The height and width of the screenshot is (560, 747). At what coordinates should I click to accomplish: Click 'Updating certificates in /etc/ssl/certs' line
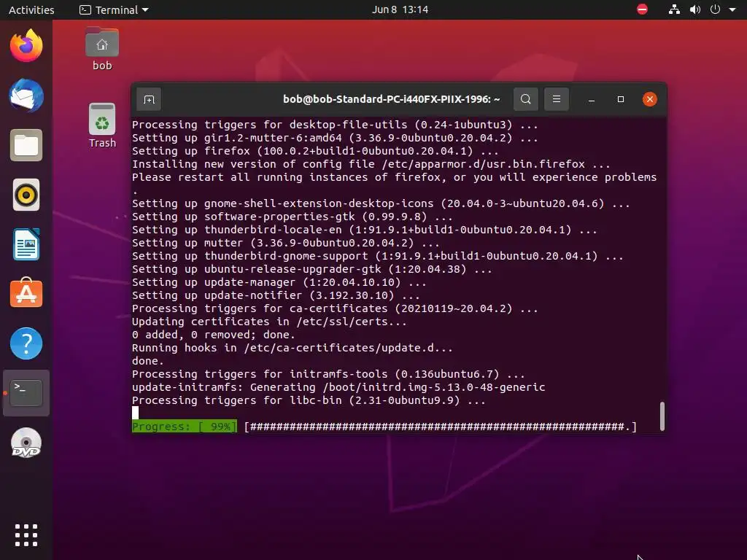pos(270,322)
